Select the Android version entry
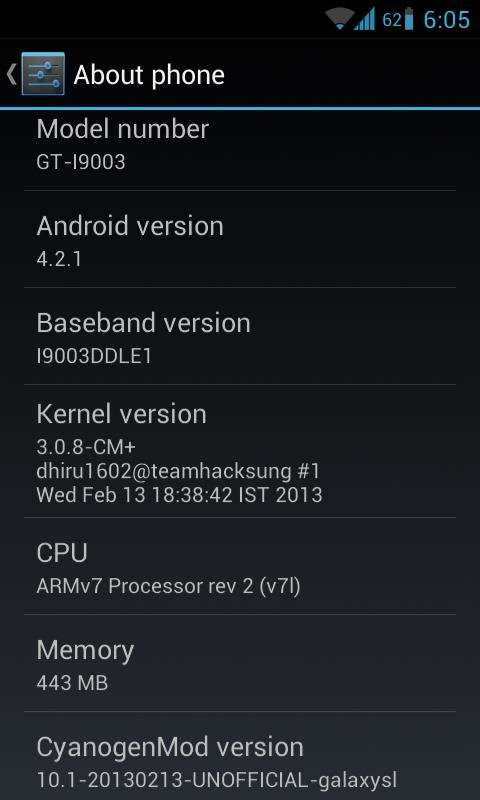The image size is (480, 800). coord(240,239)
